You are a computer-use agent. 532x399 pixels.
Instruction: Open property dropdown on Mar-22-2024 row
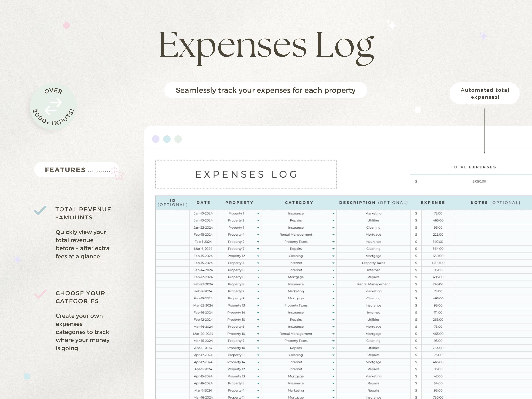click(258, 305)
